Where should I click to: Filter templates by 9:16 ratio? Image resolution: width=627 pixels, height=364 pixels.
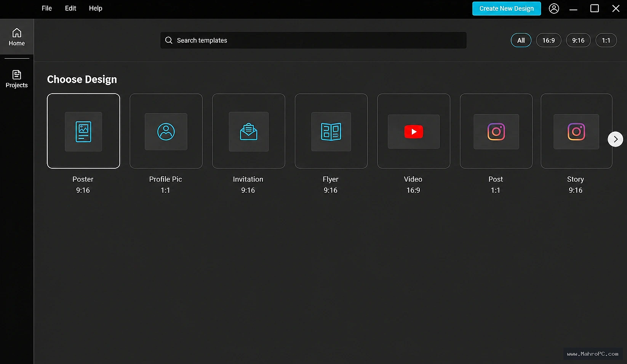pyautogui.click(x=578, y=40)
